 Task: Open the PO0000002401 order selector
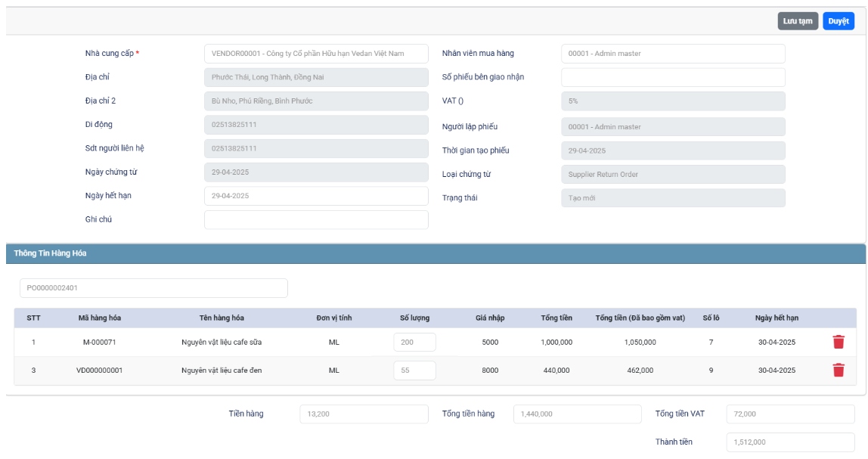point(153,288)
